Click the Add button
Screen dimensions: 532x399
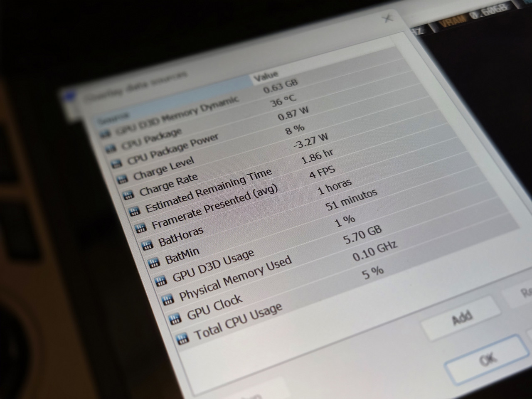(461, 318)
